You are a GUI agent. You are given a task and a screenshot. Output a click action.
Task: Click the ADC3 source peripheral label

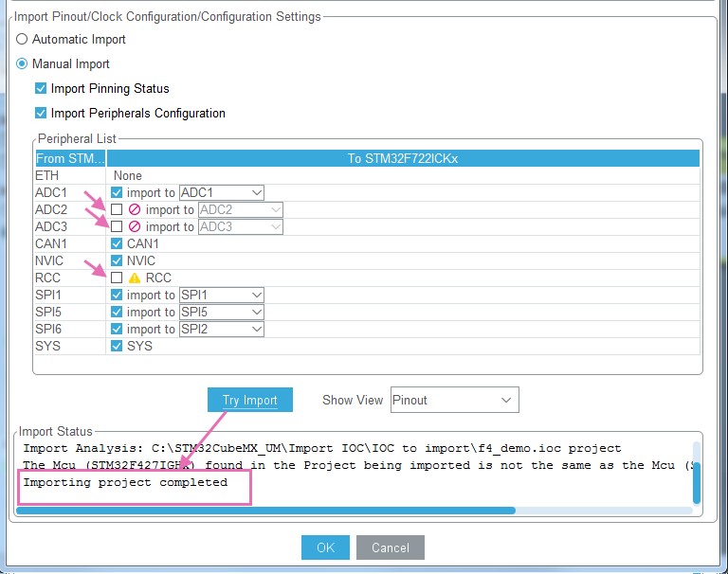pos(50,226)
